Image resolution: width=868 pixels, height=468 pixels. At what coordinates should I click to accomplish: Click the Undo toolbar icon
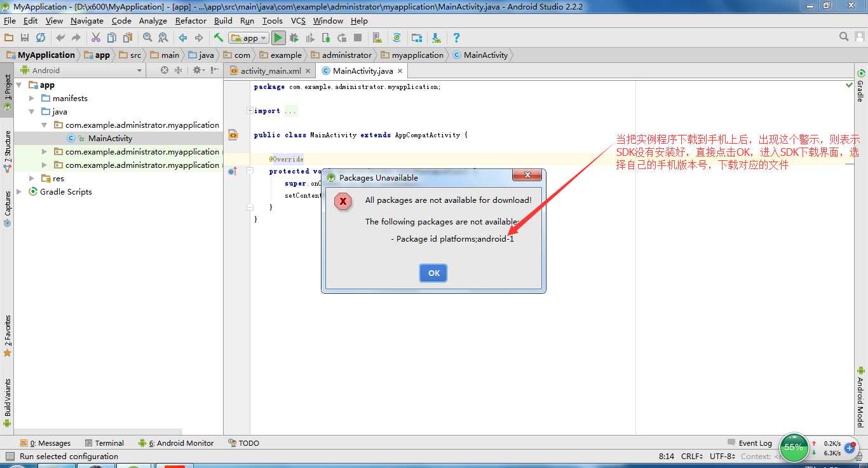tap(61, 38)
